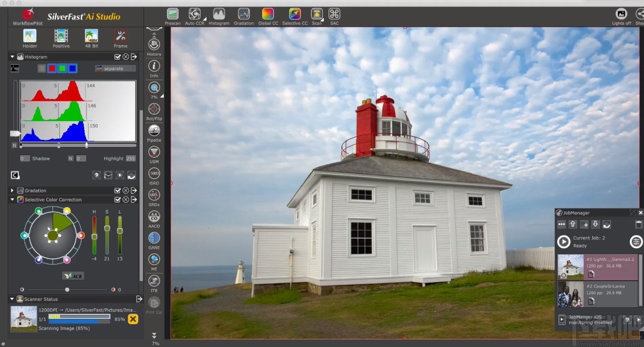Image resolution: width=644 pixels, height=347 pixels.
Task: Open the Selective CC tool
Action: tap(294, 15)
